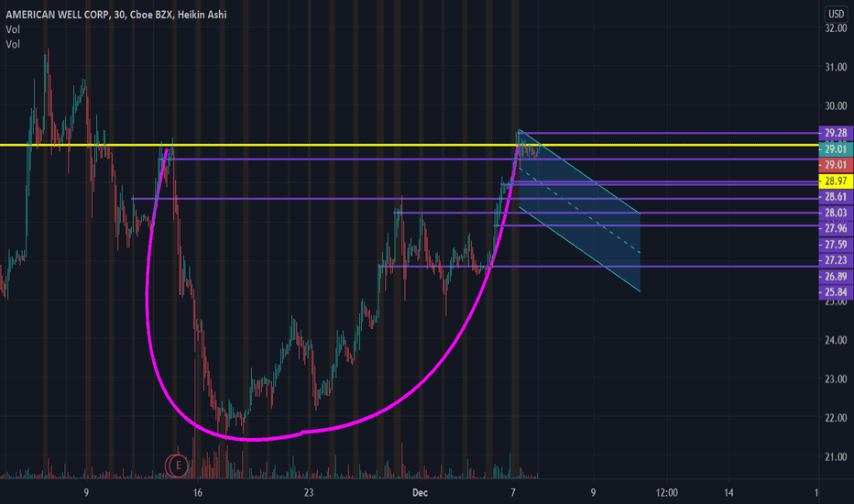Click the 26.89 price label
The width and height of the screenshot is (854, 504).
836,276
